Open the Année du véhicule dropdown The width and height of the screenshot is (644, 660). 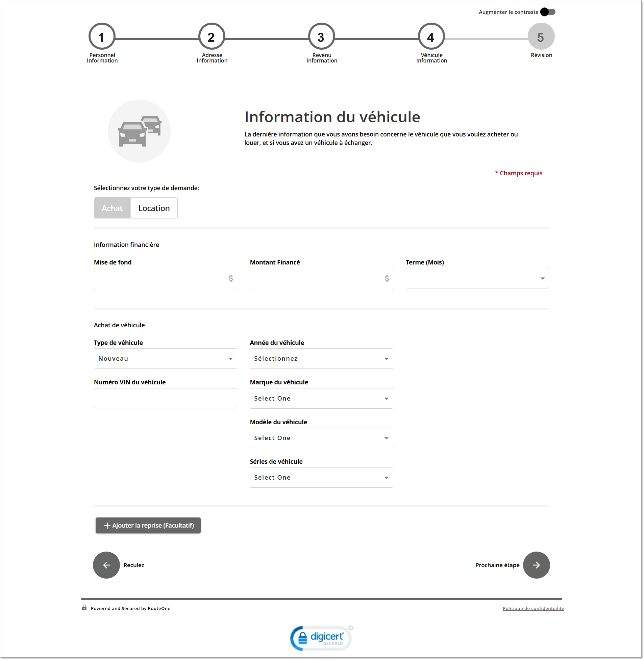(x=321, y=359)
